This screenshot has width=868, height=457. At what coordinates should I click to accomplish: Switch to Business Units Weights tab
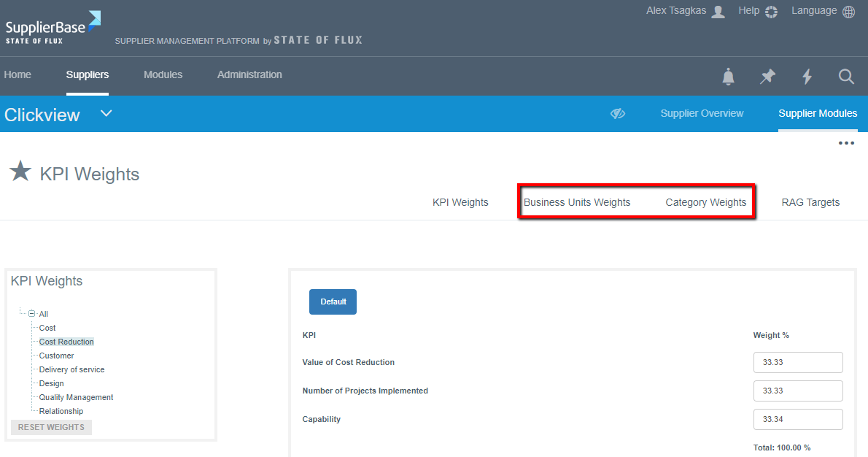coord(576,202)
